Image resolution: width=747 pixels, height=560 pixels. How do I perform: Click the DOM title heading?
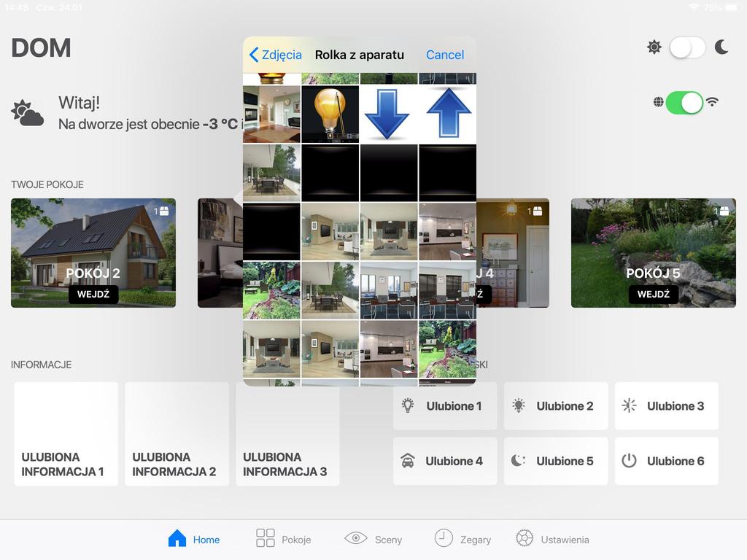coord(41,48)
